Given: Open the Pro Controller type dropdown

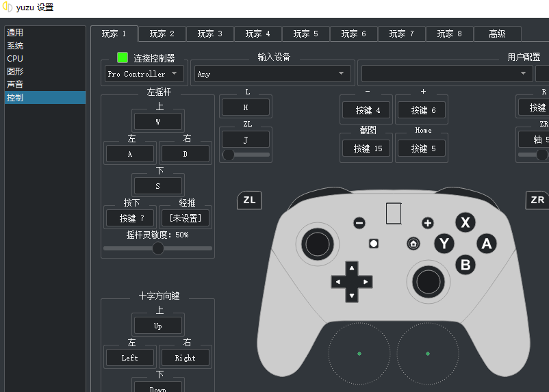Looking at the screenshot, I should pyautogui.click(x=144, y=74).
